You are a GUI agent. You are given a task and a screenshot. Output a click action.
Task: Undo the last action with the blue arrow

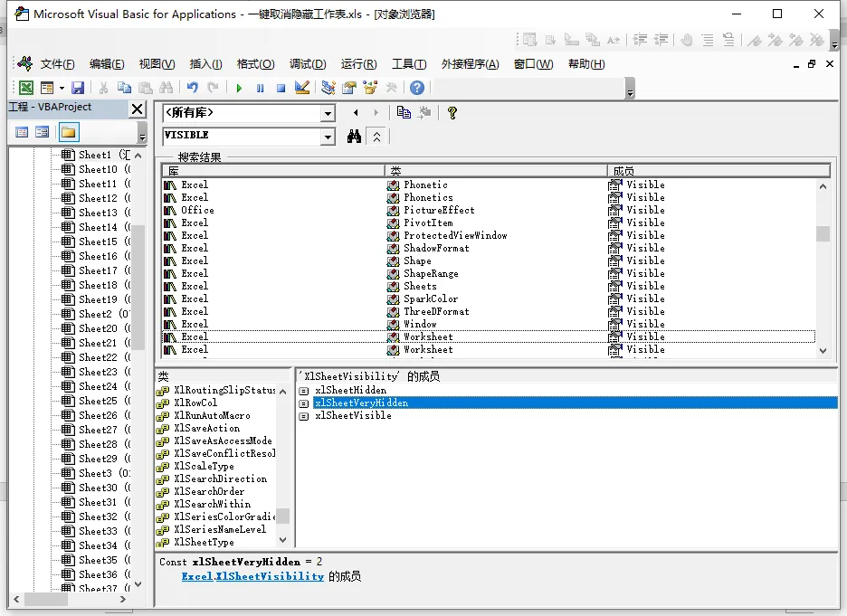193,88
